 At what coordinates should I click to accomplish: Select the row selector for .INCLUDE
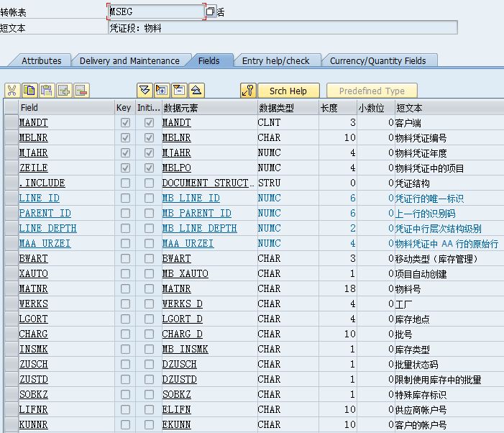pos(12,183)
